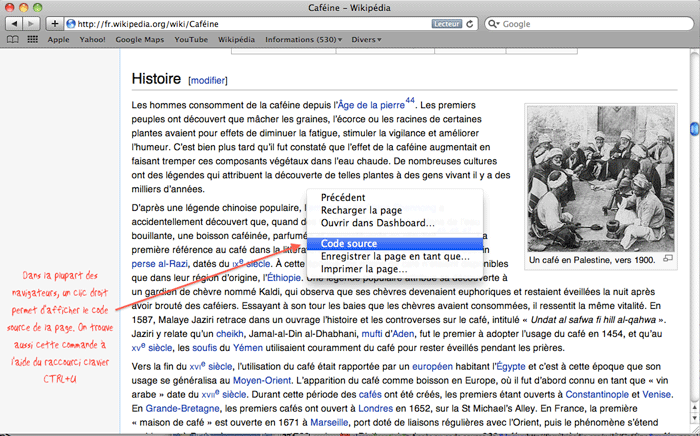Expand the Divers bookmarks folder

tap(366, 39)
